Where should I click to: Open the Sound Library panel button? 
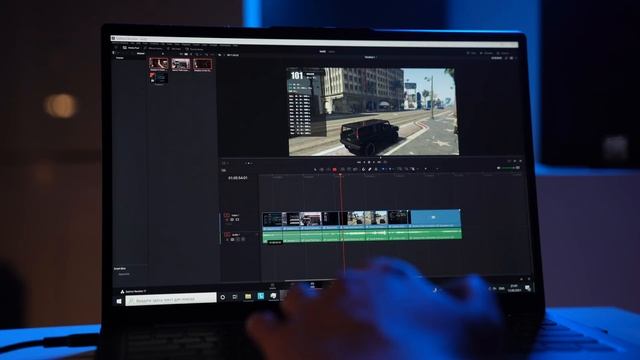coord(195,49)
